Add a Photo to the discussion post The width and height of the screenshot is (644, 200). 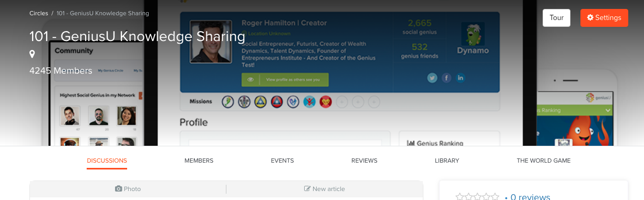pyautogui.click(x=128, y=189)
